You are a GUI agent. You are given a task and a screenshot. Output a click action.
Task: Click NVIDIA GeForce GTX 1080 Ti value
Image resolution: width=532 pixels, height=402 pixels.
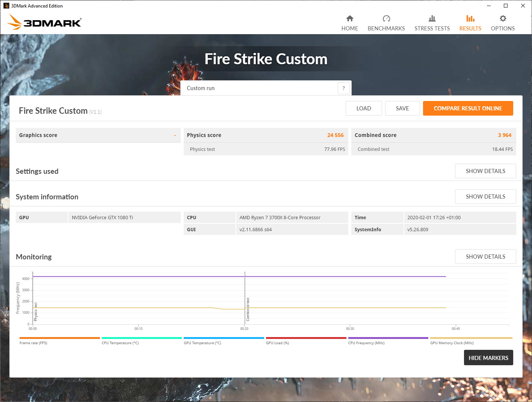pos(102,218)
